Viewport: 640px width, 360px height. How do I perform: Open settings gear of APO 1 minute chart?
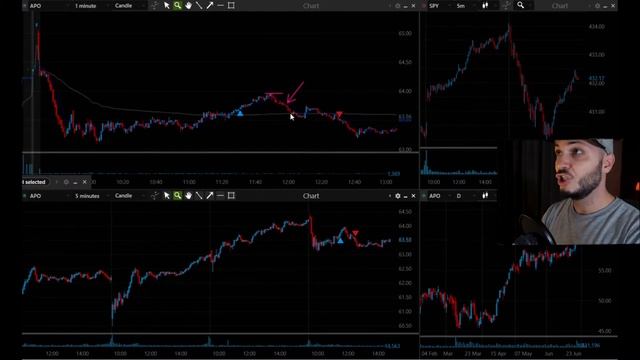click(398, 6)
